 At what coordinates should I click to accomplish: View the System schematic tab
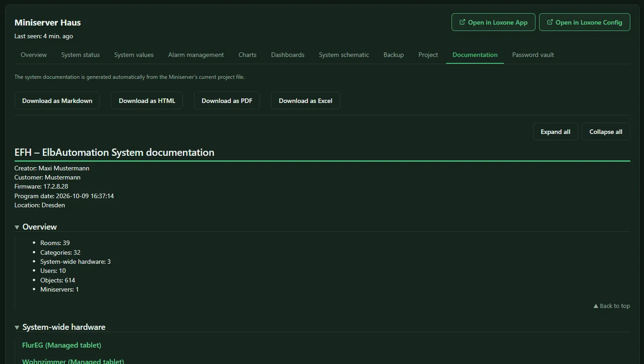click(x=344, y=55)
